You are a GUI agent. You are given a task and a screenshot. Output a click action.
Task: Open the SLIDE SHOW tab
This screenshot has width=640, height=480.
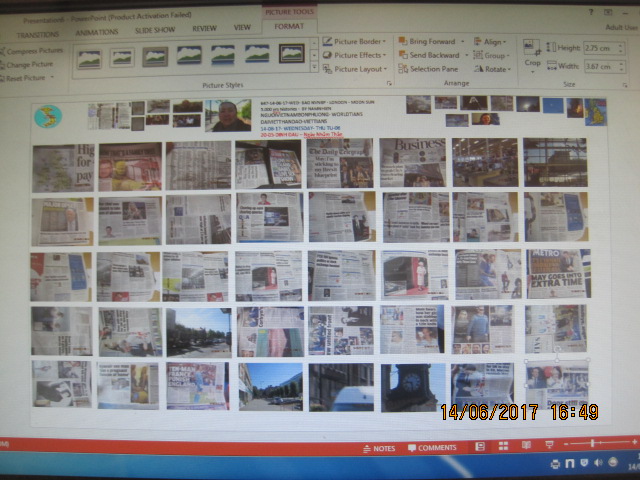pyautogui.click(x=155, y=30)
